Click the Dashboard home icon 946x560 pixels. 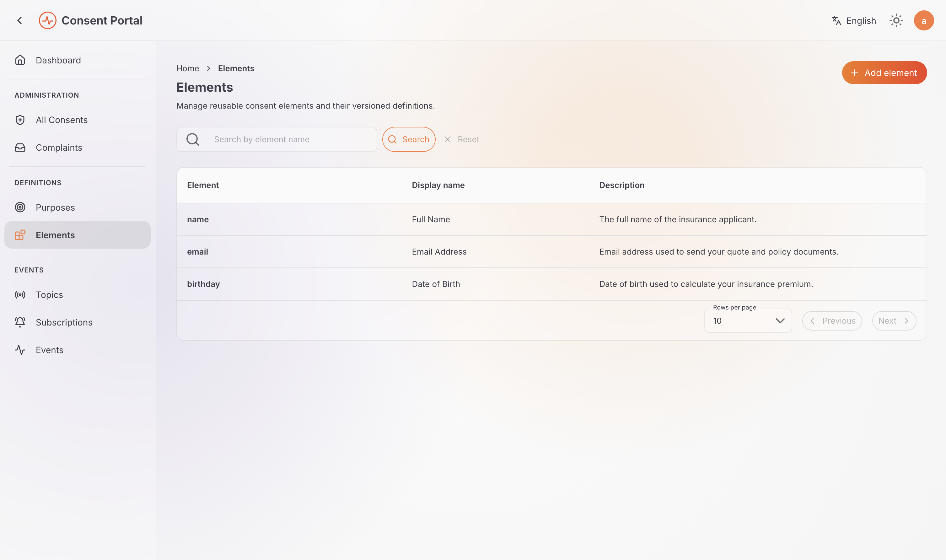20,60
